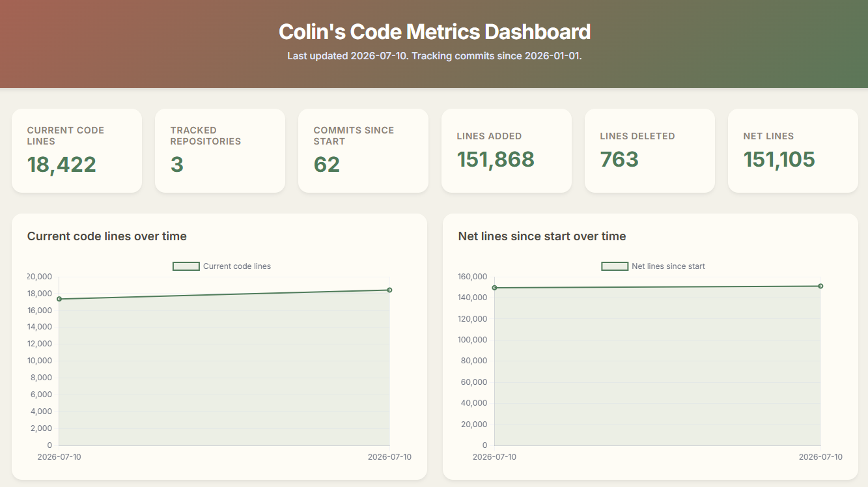
Task: Click the value 18,422
Action: tap(61, 165)
